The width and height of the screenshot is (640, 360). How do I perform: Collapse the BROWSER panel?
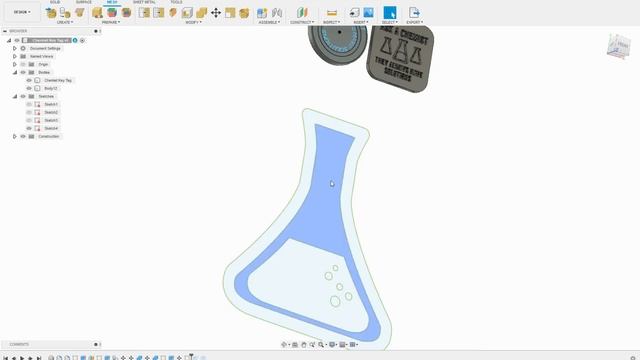tap(5, 31)
